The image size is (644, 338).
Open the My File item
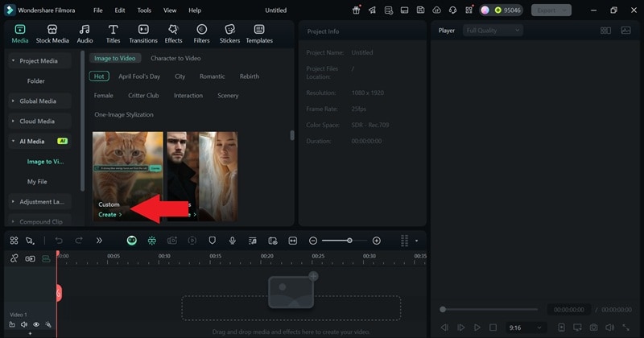[37, 182]
